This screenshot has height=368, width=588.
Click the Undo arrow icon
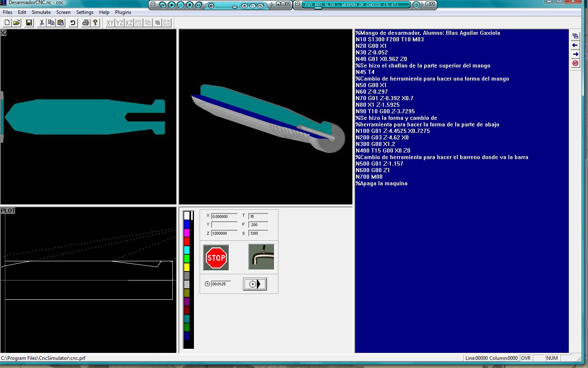73,23
